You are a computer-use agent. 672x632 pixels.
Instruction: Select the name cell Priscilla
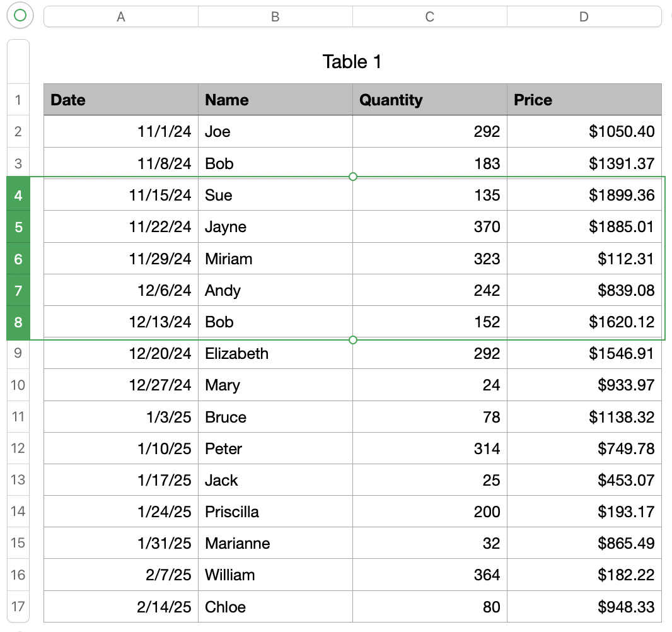point(275,512)
